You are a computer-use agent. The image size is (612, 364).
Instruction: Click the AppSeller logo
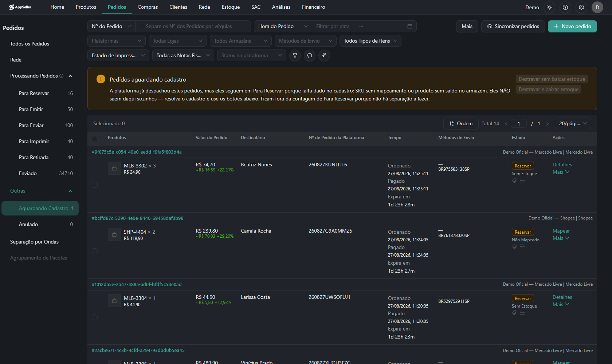pos(20,7)
